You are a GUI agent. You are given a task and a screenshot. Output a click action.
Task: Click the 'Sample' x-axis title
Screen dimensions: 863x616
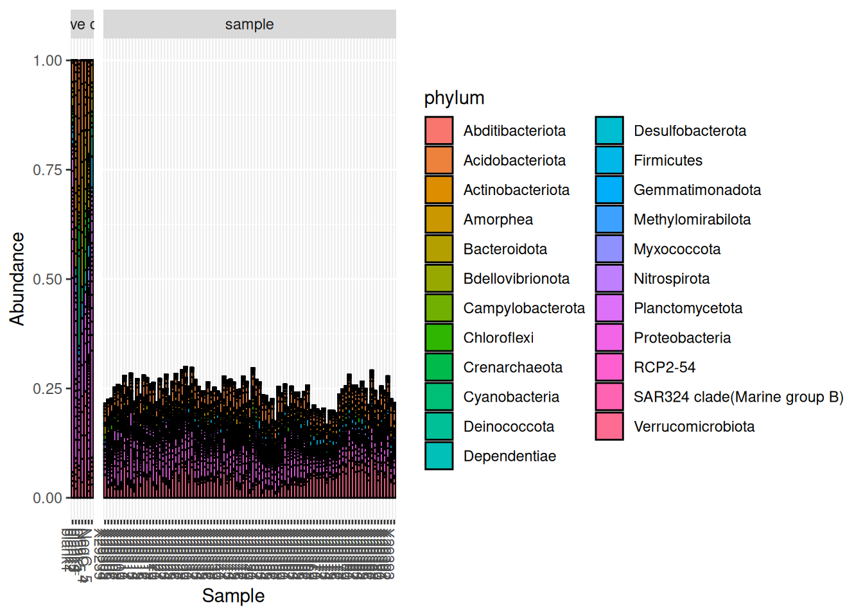tap(233, 595)
